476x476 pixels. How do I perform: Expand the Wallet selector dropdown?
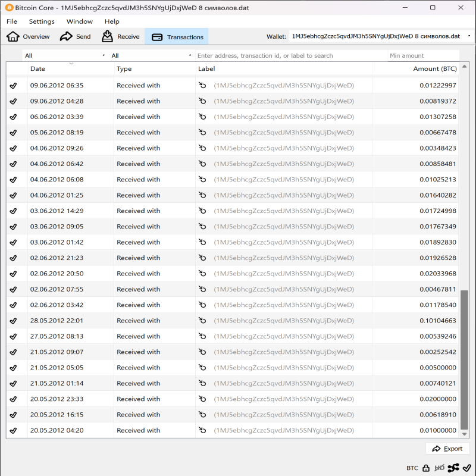381,36
